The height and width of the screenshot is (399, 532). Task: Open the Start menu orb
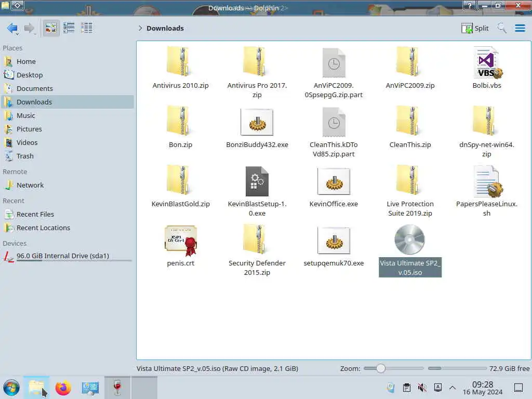tap(11, 388)
